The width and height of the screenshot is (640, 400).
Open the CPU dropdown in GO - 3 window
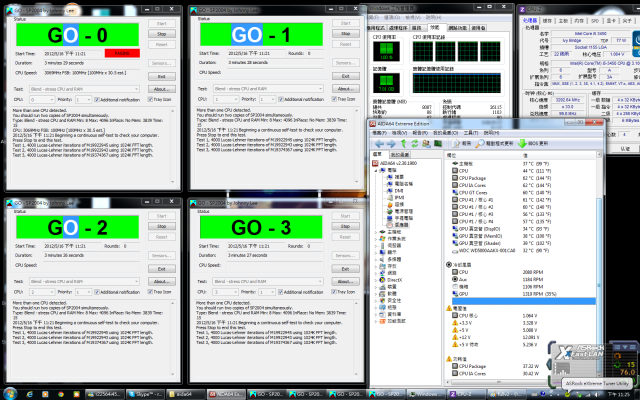[x=225, y=292]
